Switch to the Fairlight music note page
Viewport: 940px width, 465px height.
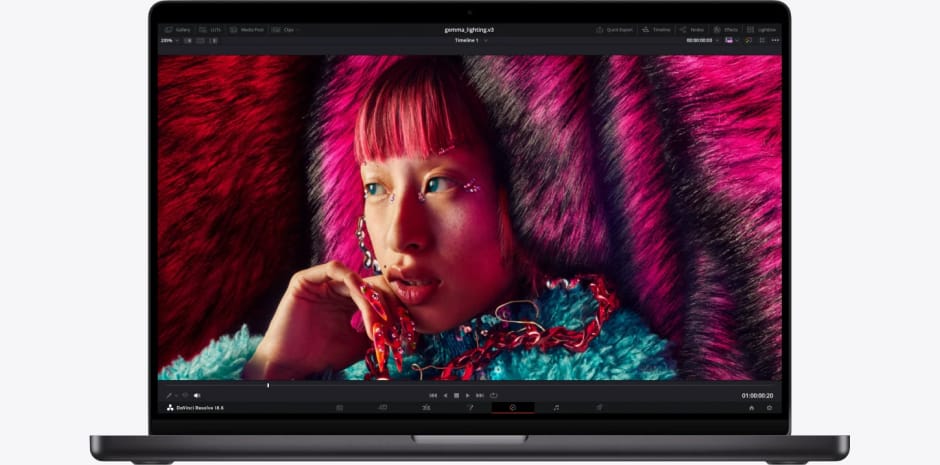click(x=556, y=408)
